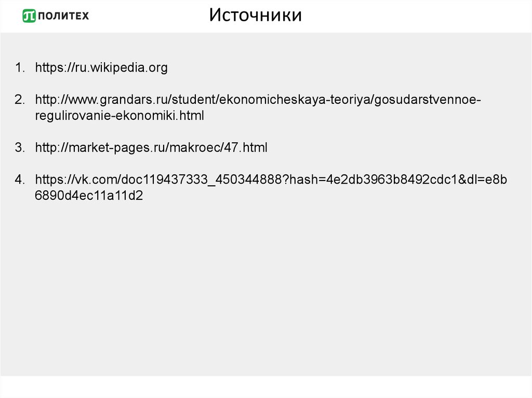Click the 47.html ending of the third link

tap(246, 148)
